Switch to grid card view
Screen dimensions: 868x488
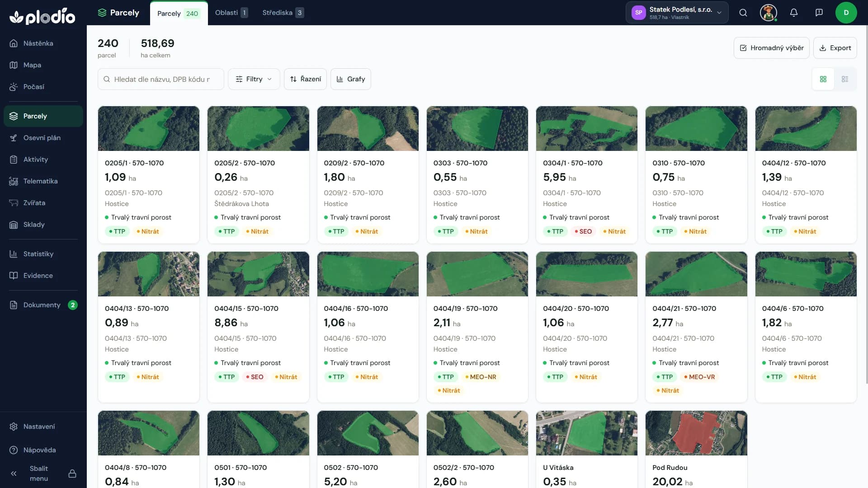(823, 79)
